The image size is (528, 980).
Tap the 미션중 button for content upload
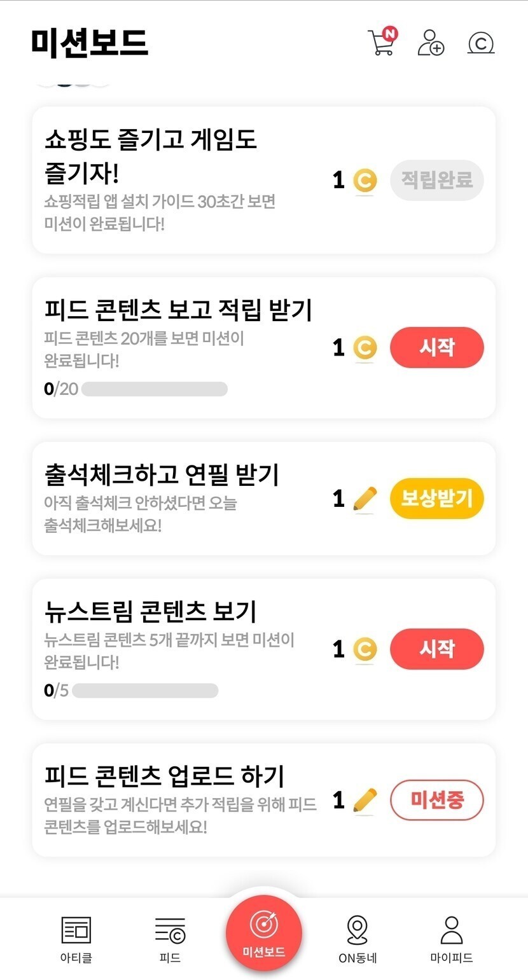[437, 800]
